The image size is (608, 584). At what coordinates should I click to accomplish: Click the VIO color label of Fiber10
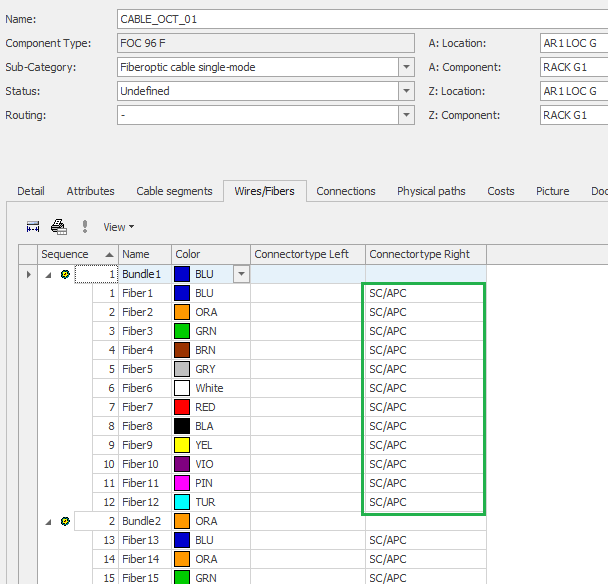tap(204, 464)
